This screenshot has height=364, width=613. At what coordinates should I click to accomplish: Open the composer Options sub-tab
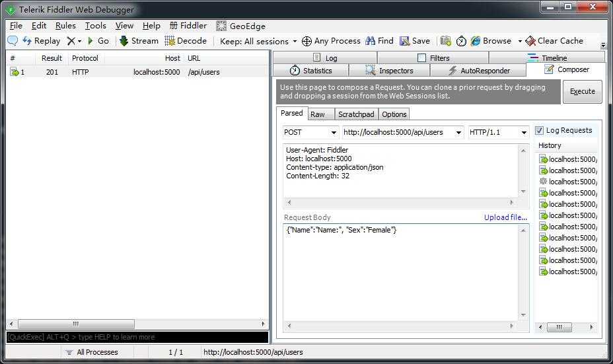pyautogui.click(x=394, y=114)
